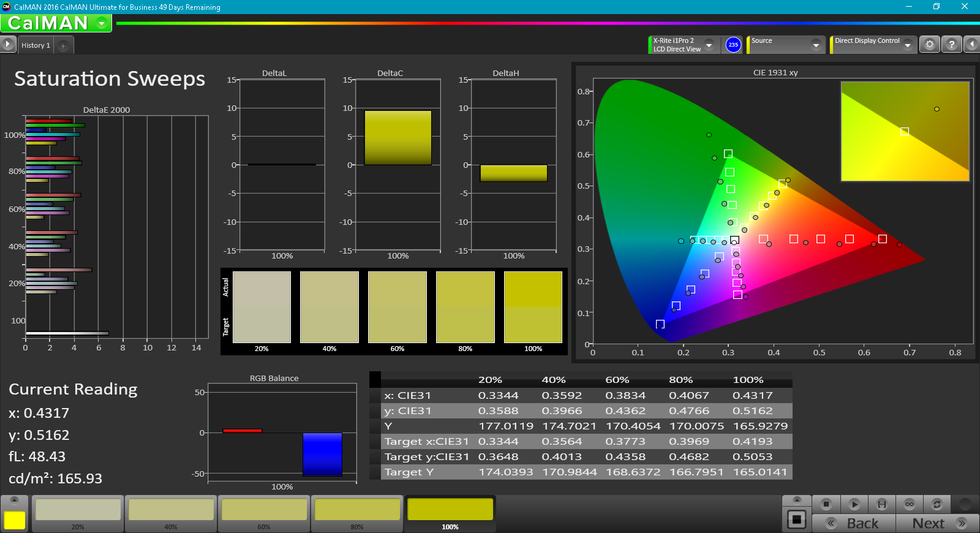Click the refresh loop icon
The width and height of the screenshot is (980, 533).
point(937,504)
